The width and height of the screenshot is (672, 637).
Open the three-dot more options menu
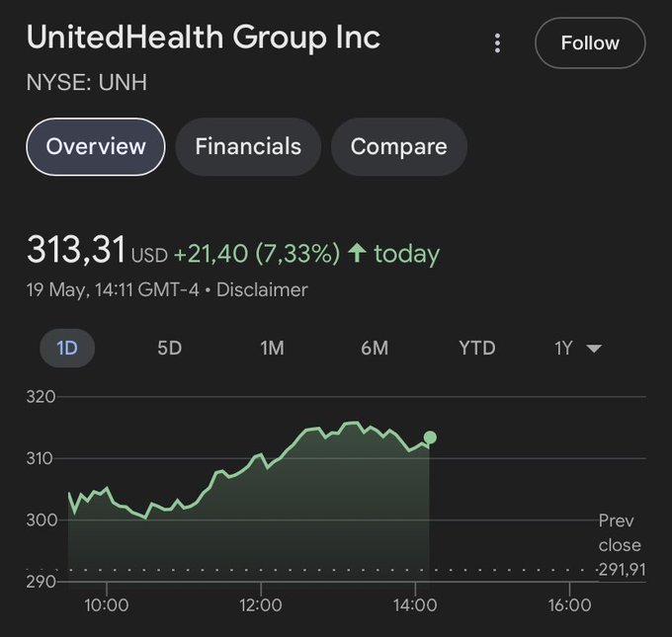pyautogui.click(x=497, y=43)
